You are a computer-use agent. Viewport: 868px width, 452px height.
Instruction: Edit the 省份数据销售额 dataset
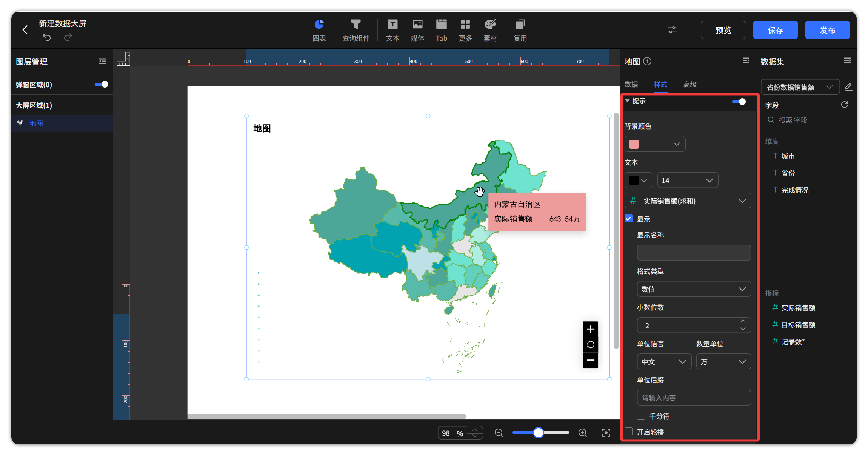pyautogui.click(x=848, y=87)
